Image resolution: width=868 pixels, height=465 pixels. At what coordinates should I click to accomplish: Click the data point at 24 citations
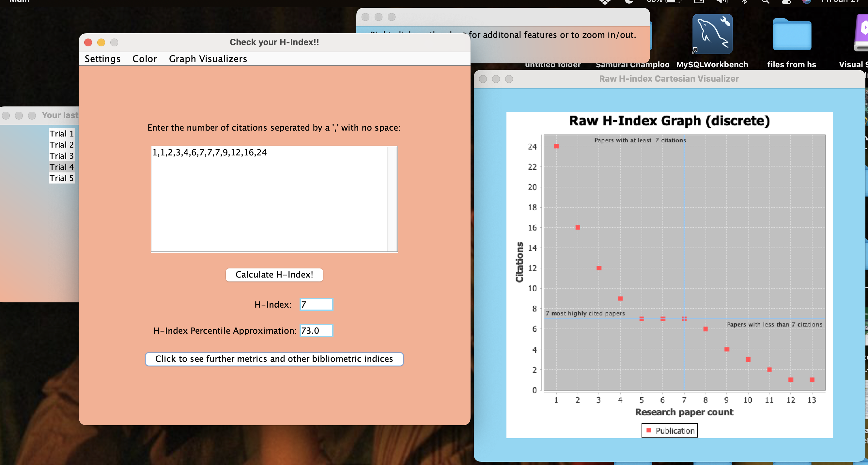(556, 146)
